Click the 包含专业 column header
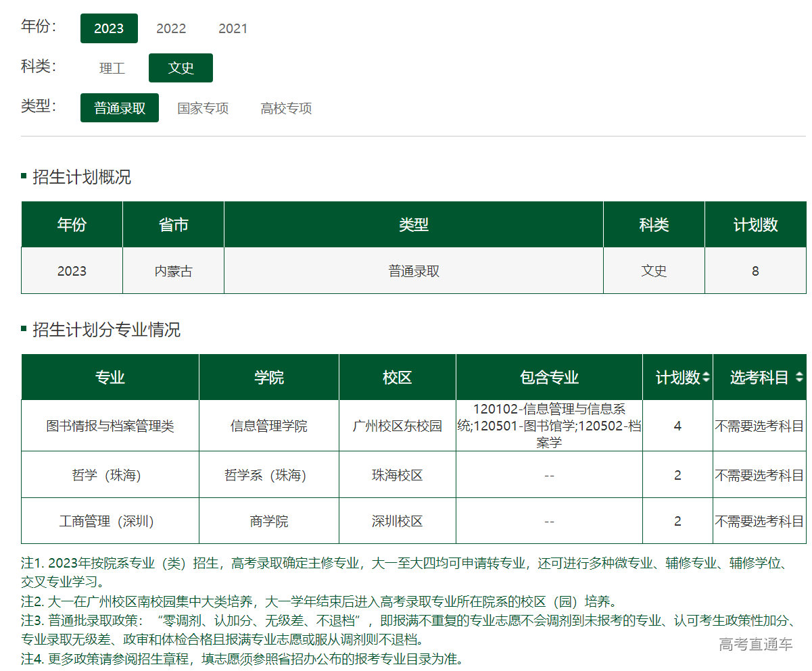Image resolution: width=812 pixels, height=671 pixels. [549, 378]
